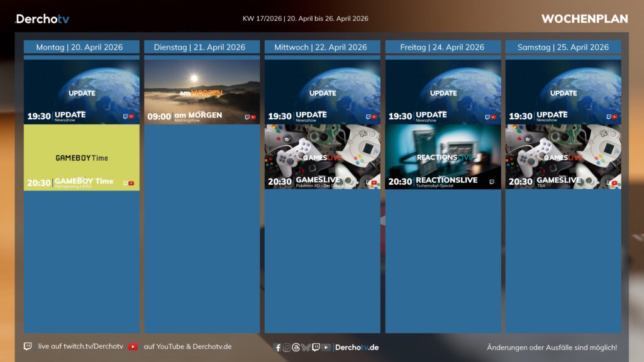Screen dimensions: 644x362
Task: Click YouTube icon on am MORGEN card
Action: [253, 117]
